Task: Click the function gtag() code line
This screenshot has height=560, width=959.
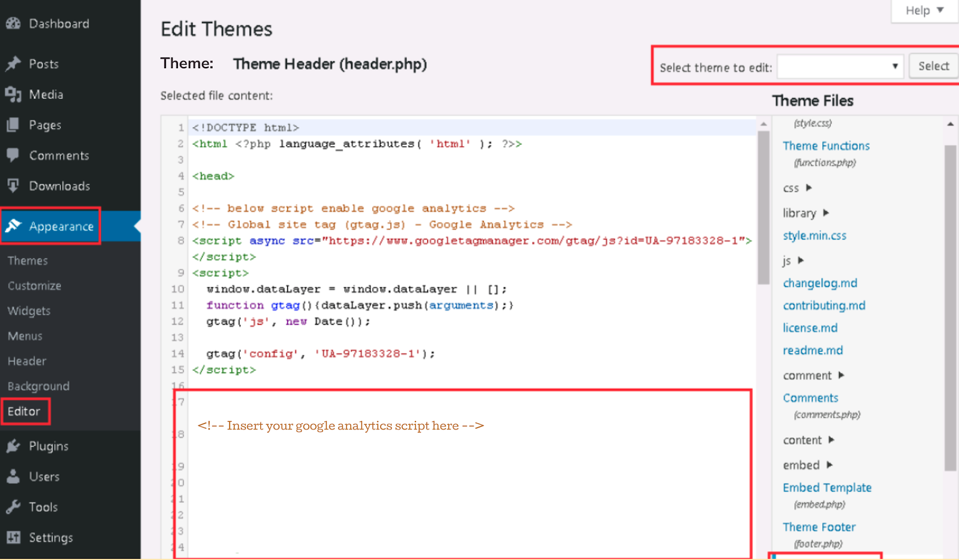Action: tap(360, 305)
